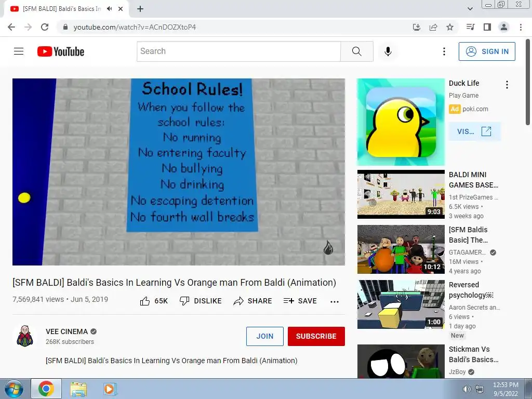Open Duck Life ad options menu
Image resolution: width=532 pixels, height=399 pixels.
(x=507, y=85)
